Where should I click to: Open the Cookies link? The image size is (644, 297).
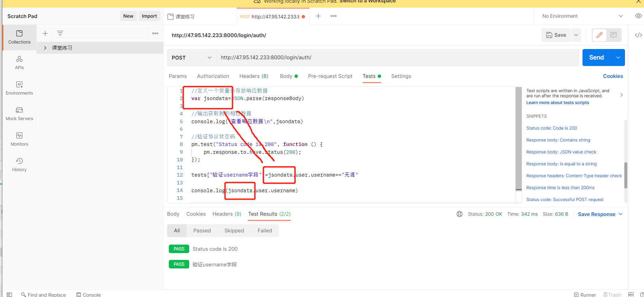tap(613, 76)
